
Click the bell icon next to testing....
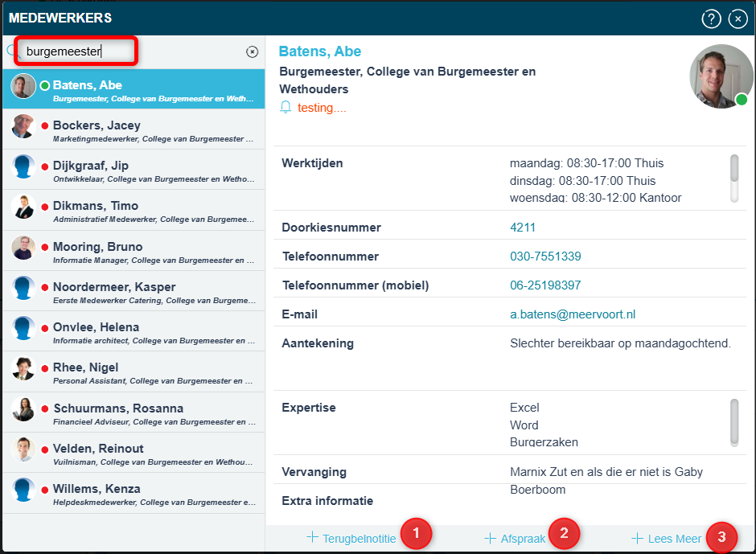point(286,107)
